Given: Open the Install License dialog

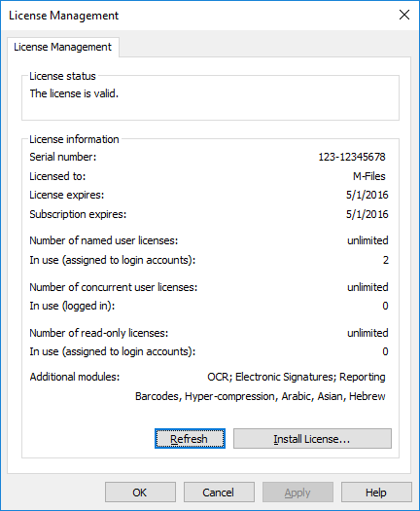Looking at the screenshot, I should tap(312, 439).
